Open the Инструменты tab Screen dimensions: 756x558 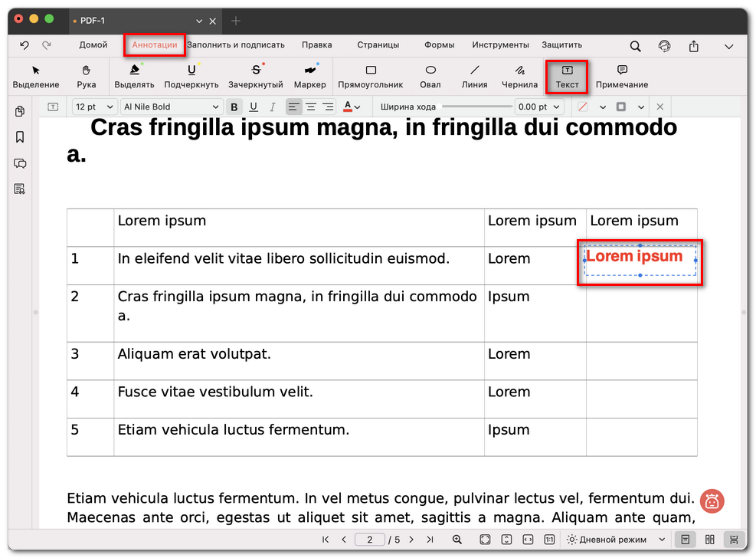tap(500, 45)
